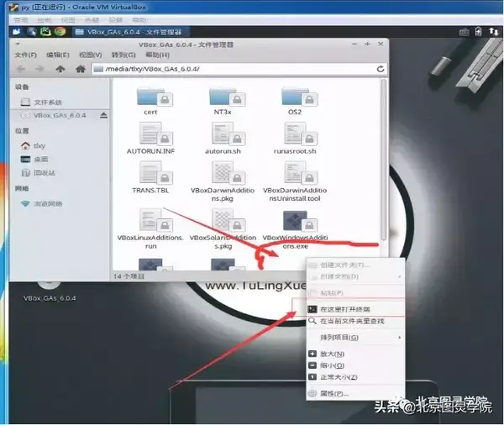The image size is (504, 425).
Task: Choose 在这里打开终端 from the context menu
Action: coord(355,309)
